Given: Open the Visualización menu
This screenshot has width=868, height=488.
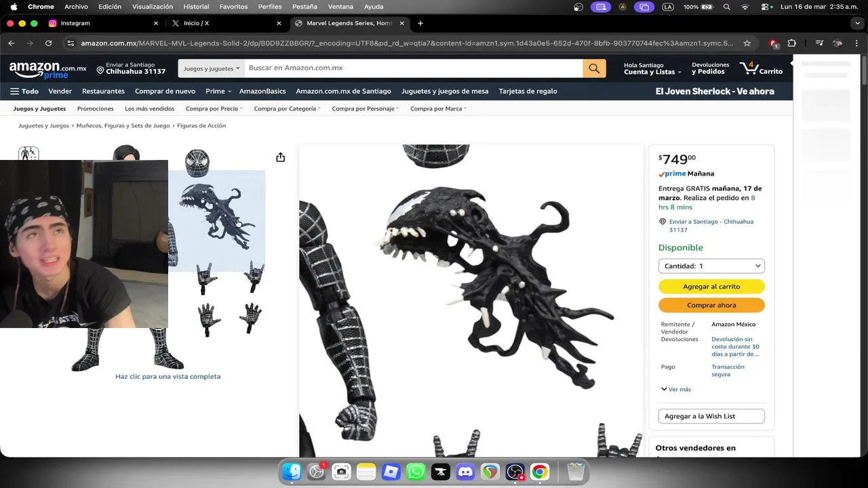Looking at the screenshot, I should [x=152, y=7].
